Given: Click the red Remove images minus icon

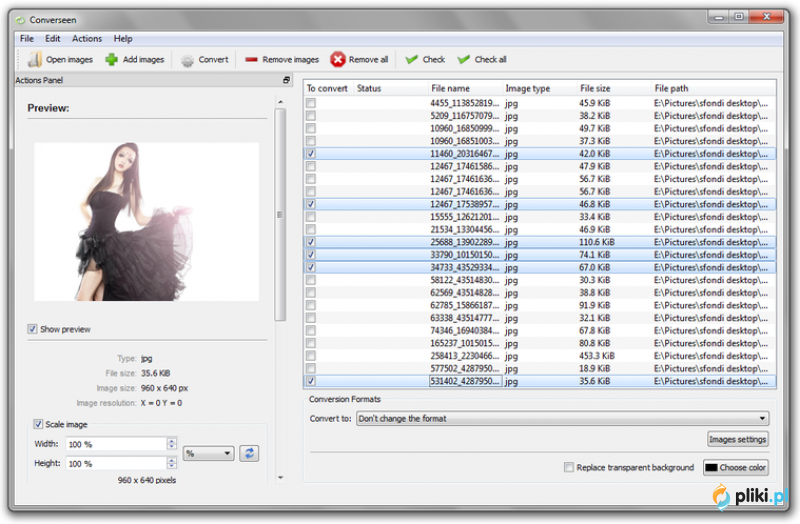Looking at the screenshot, I should tap(251, 60).
